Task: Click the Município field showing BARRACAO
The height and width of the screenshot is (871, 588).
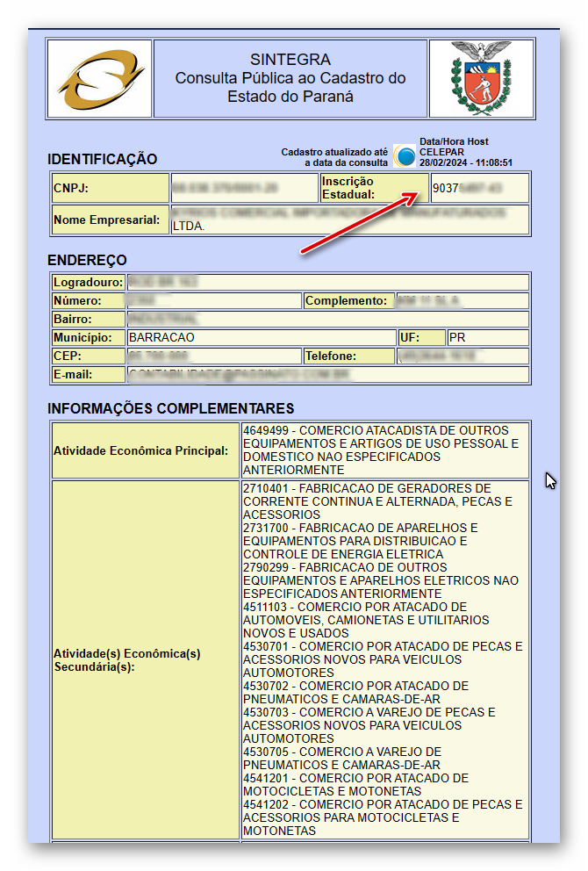Action: point(261,338)
